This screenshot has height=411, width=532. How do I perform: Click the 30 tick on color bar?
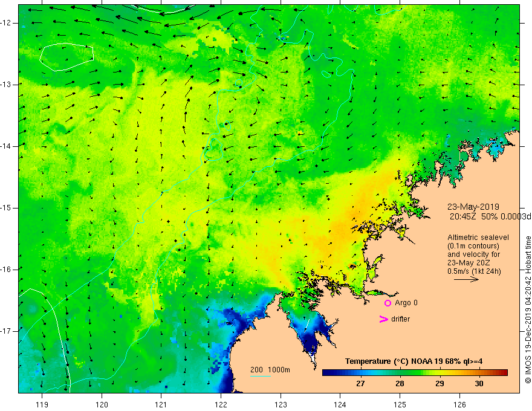(479, 384)
